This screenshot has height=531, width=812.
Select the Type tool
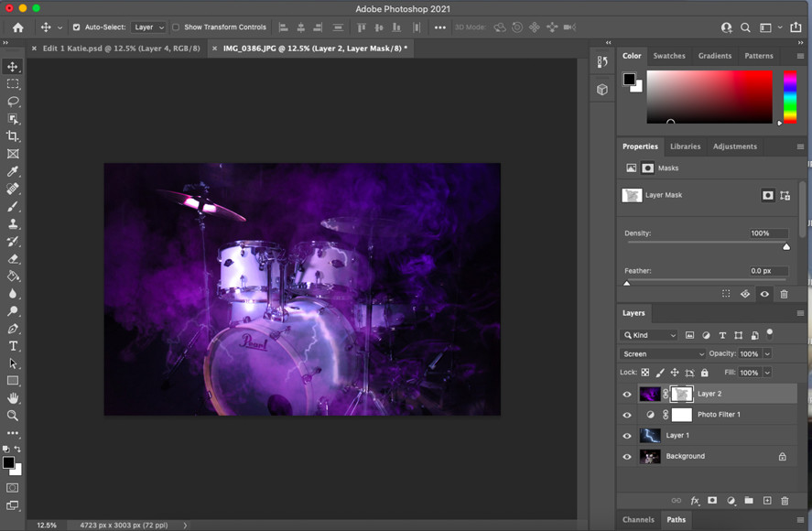tap(13, 346)
